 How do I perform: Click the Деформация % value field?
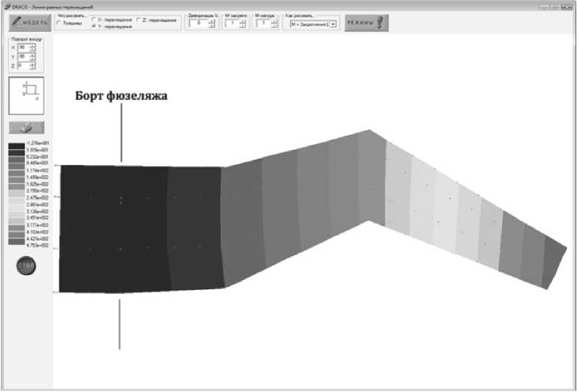[199, 23]
